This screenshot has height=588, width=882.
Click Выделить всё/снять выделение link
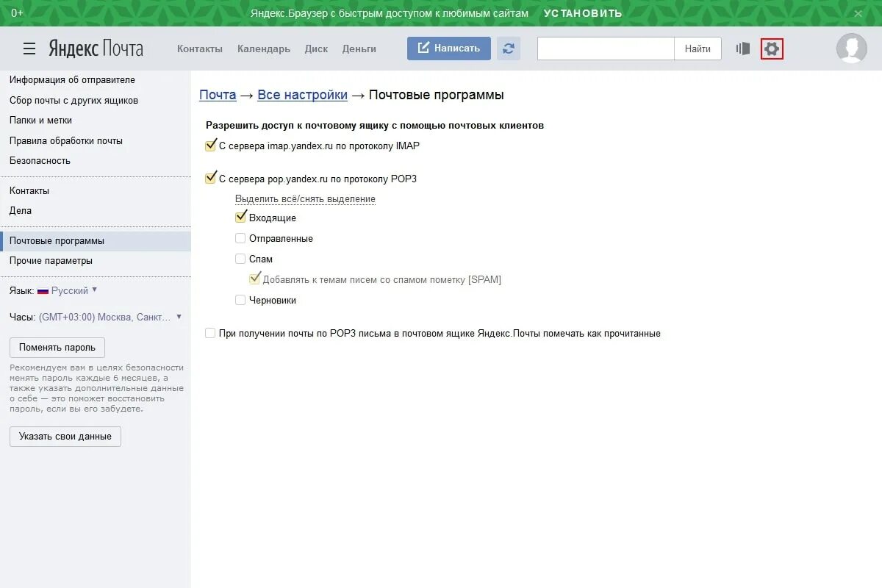[305, 199]
